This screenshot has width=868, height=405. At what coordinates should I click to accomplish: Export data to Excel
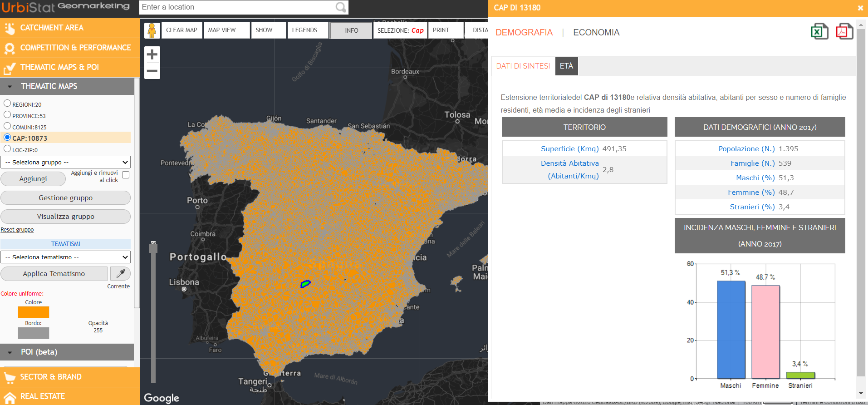click(x=819, y=31)
